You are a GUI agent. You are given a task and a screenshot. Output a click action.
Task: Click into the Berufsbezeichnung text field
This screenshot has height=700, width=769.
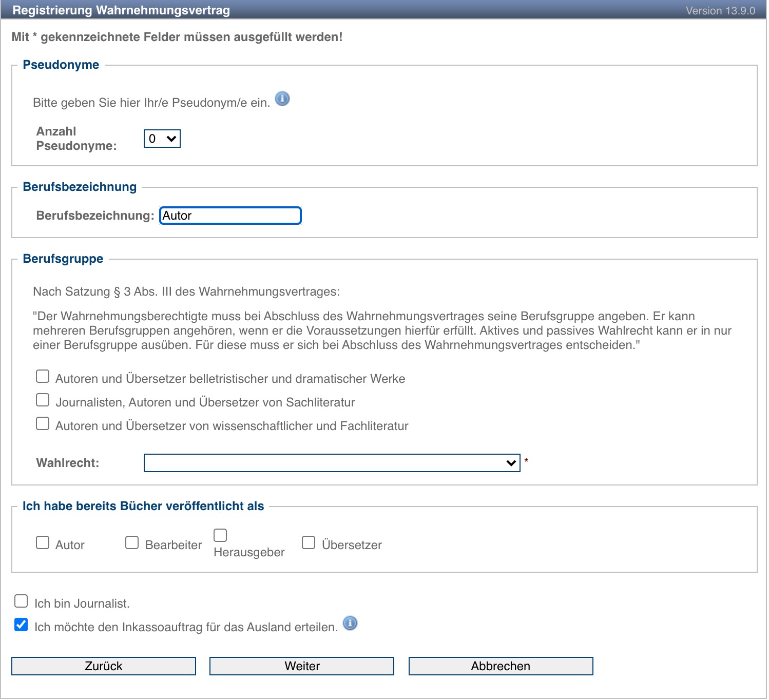tap(230, 216)
